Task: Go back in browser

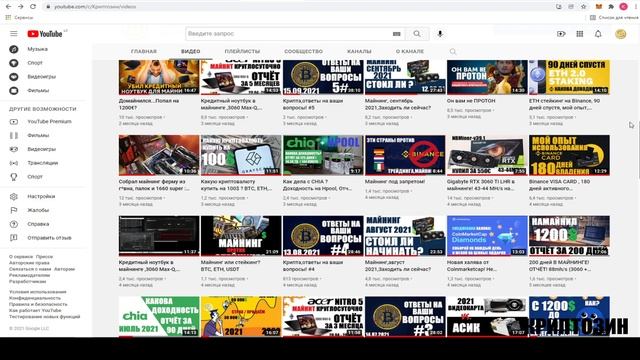Action: point(8,7)
